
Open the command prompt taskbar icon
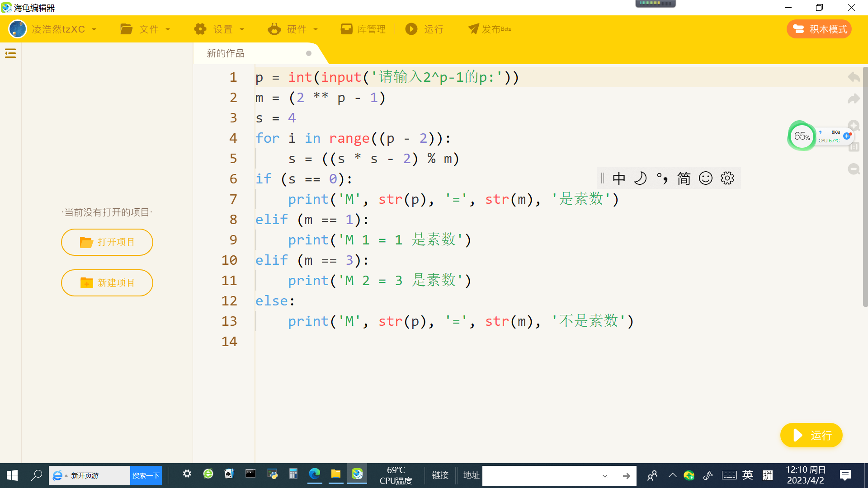pyautogui.click(x=250, y=474)
